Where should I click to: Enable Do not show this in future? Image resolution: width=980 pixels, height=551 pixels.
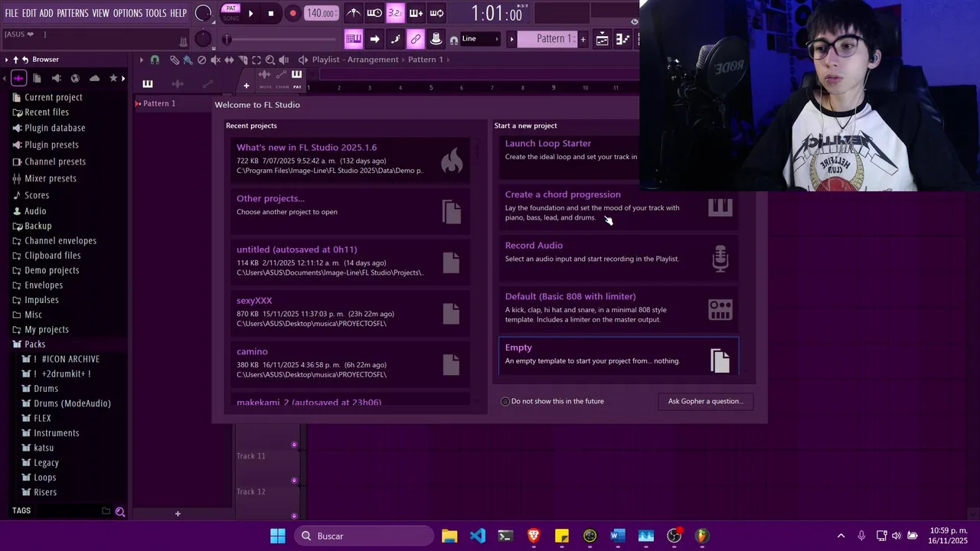[x=505, y=401]
